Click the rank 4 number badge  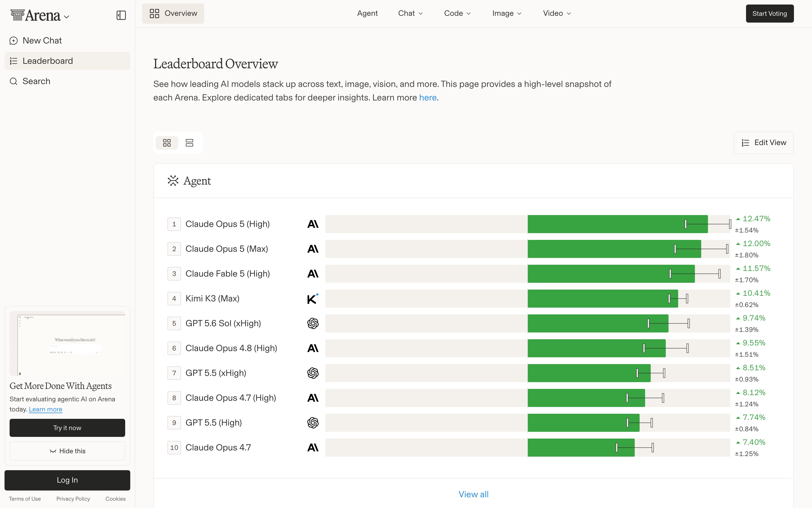pyautogui.click(x=174, y=299)
